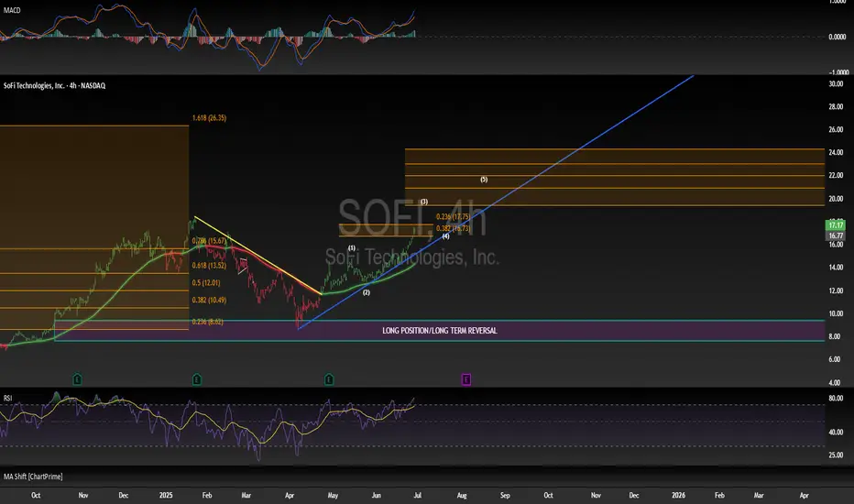Click the 30.00 price axis label
Screen dimensions: 854x504
click(836, 84)
